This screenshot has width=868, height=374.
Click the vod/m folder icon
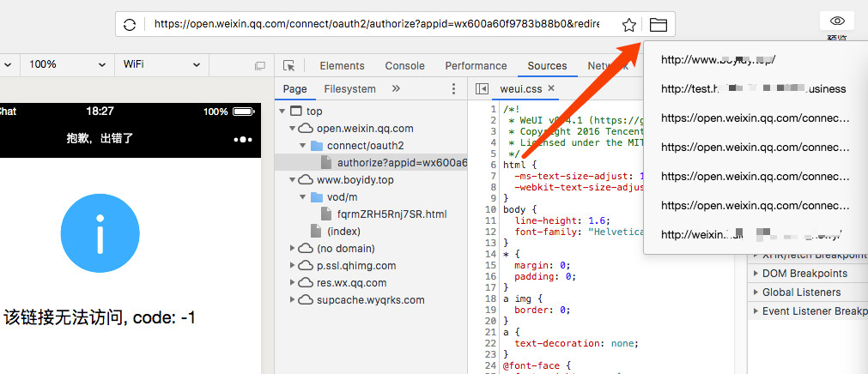coord(317,197)
